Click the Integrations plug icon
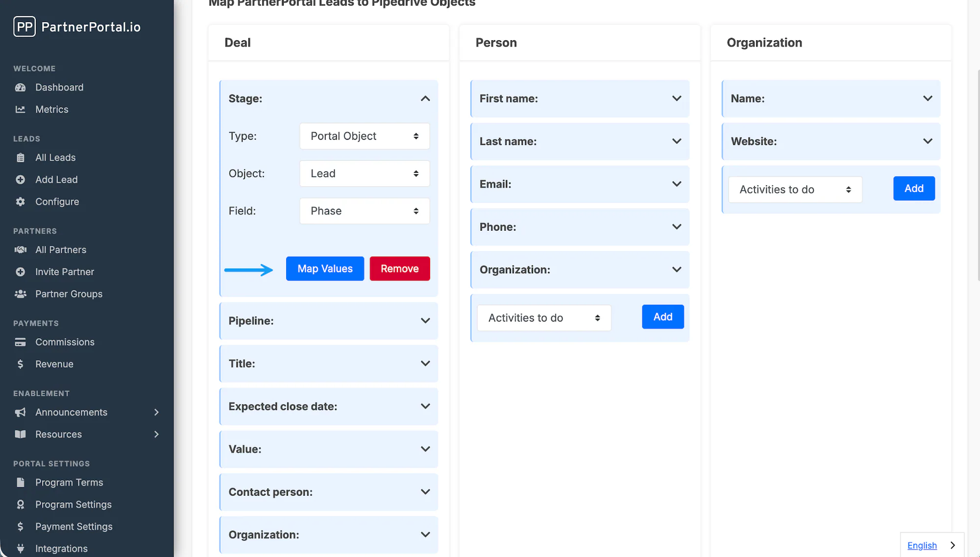Image resolution: width=980 pixels, height=557 pixels. point(20,548)
